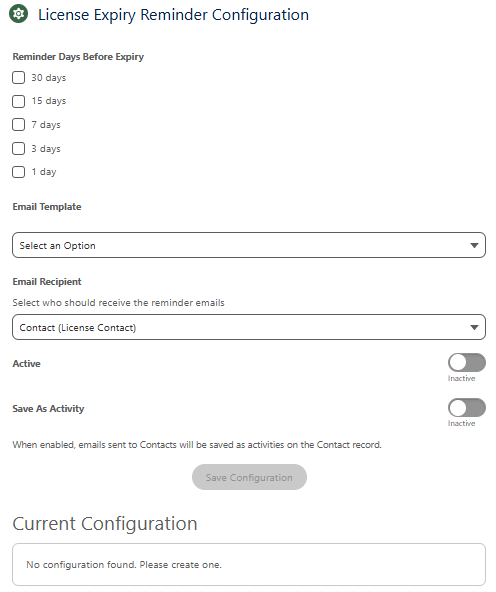Click the Current Configuration heading
Screen dimensions: 496x592
coord(105,524)
